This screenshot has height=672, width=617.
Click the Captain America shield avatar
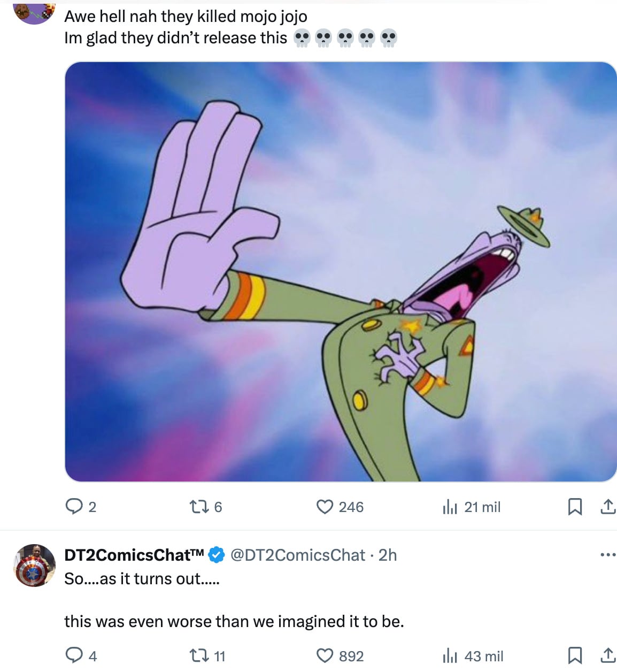click(34, 566)
